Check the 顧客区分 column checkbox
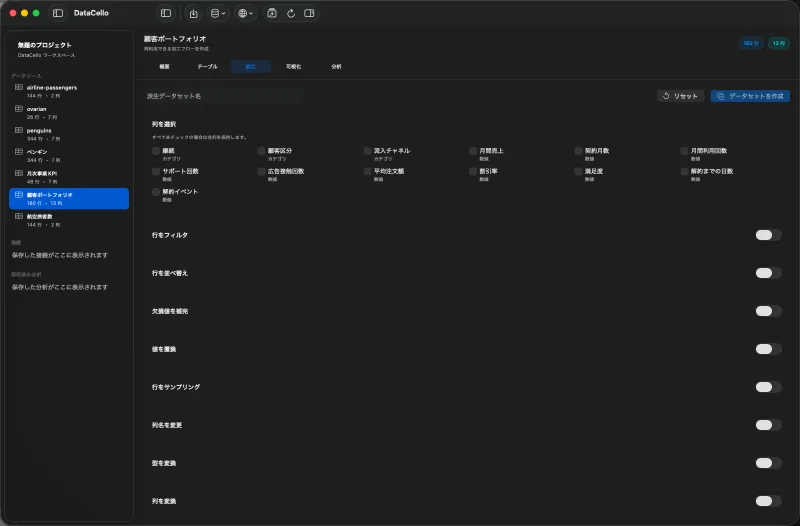 [x=262, y=151]
